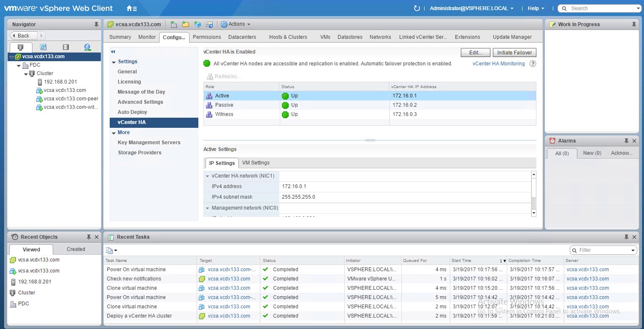
Task: Collapse the PDC datacenter tree node
Action: coord(19,65)
